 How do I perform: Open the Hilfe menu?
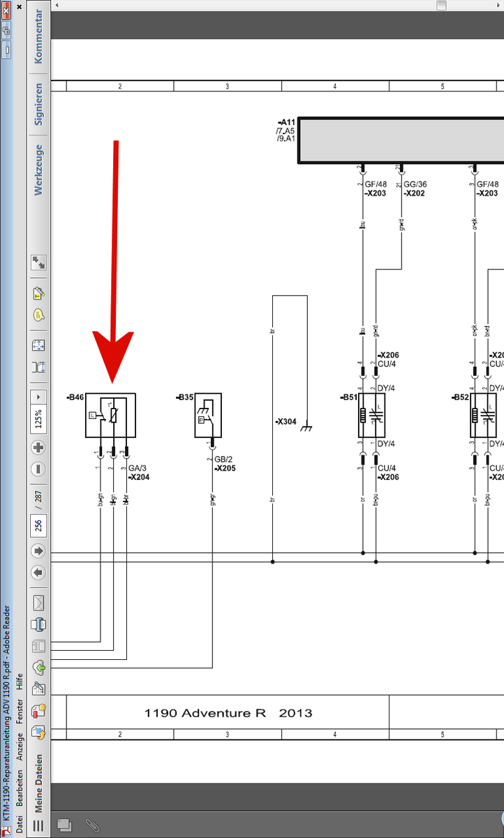point(20,682)
